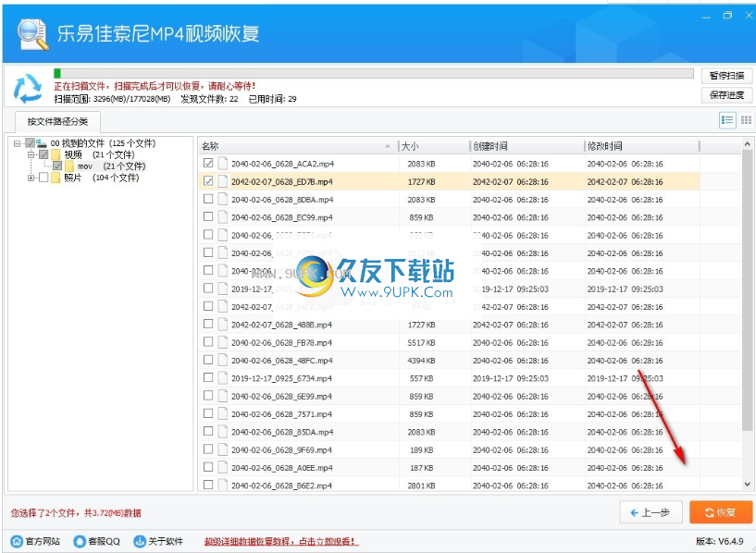Click the file list vertical scrollbar thumb
Image resolution: width=756 pixels, height=553 pixels.
(x=747, y=291)
